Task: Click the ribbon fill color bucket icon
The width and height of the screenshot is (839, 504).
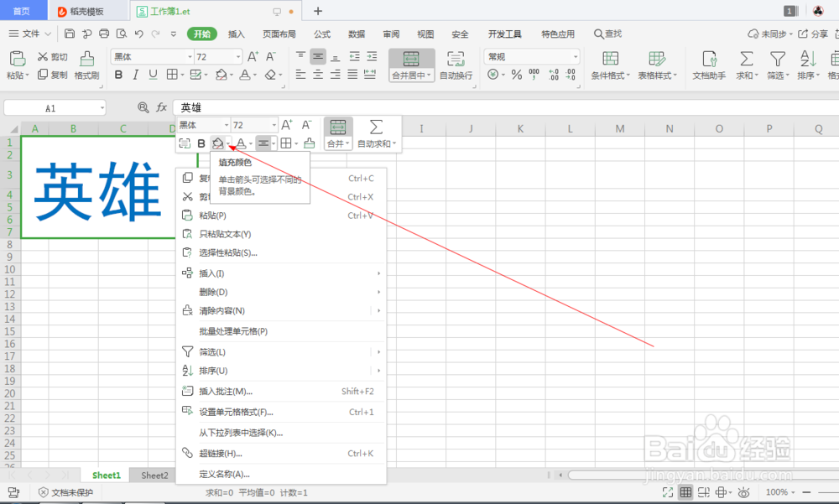Action: (221, 75)
